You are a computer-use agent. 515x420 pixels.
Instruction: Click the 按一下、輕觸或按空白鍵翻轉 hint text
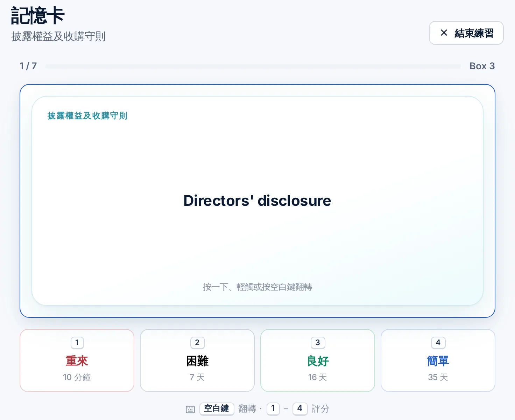pos(257,287)
